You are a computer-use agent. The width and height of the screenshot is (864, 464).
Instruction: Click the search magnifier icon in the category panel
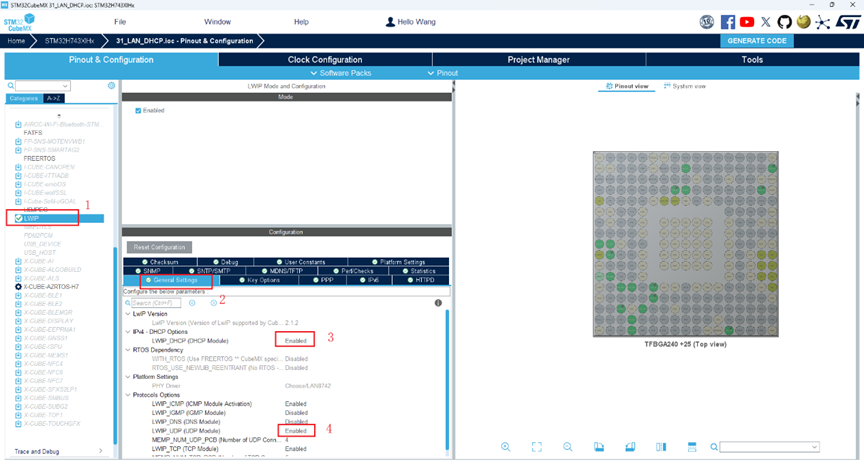[10, 85]
